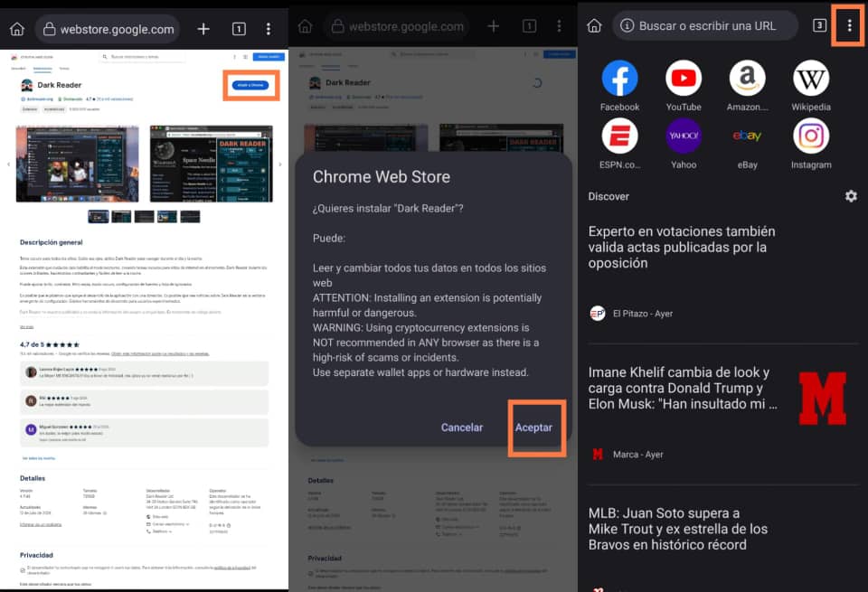
Task: Open three-dot menu in left browser panel
Action: pos(269,29)
